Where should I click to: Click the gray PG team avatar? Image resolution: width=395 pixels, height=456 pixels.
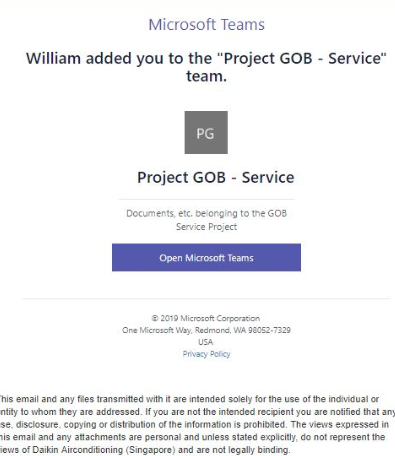206,132
